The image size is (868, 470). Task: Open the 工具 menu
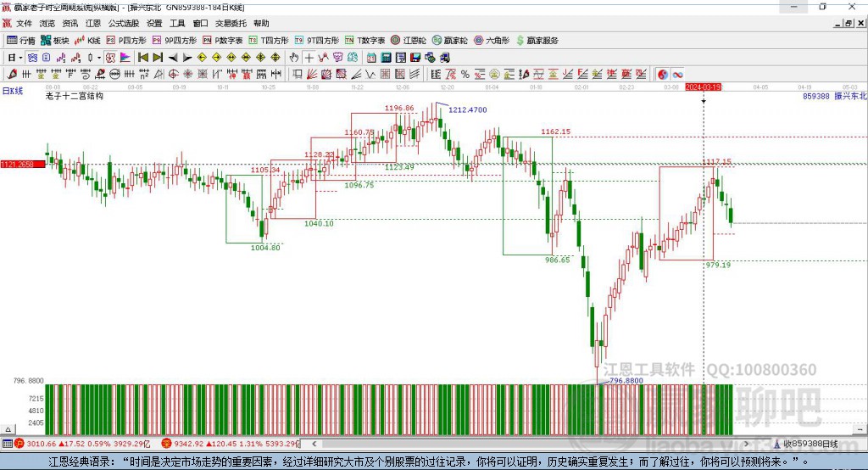[177, 23]
